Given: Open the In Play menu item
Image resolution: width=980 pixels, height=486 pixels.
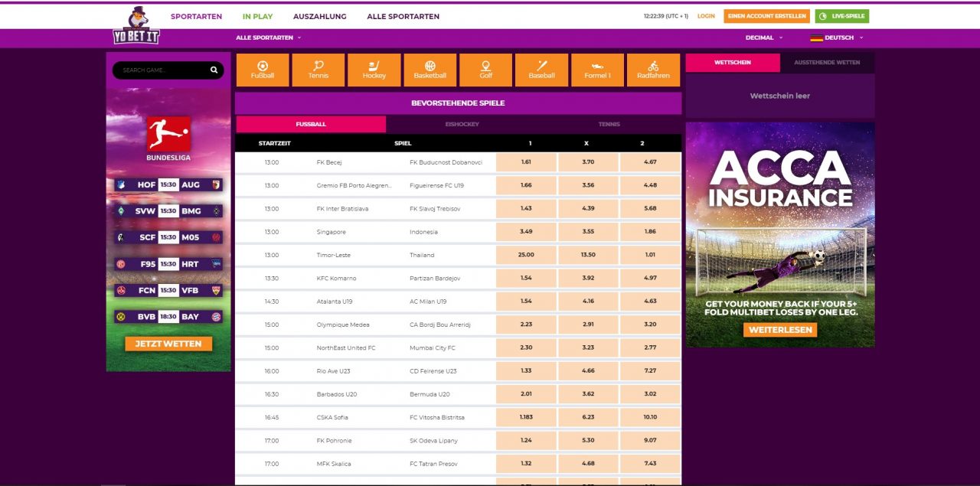Looking at the screenshot, I should pos(257,16).
